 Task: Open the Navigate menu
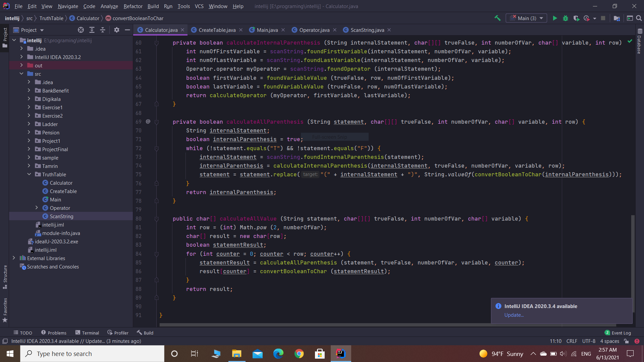(x=68, y=6)
